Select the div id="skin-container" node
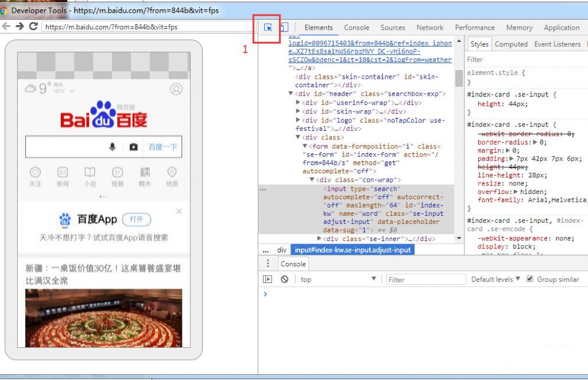This screenshot has width=588, height=380. [x=367, y=80]
